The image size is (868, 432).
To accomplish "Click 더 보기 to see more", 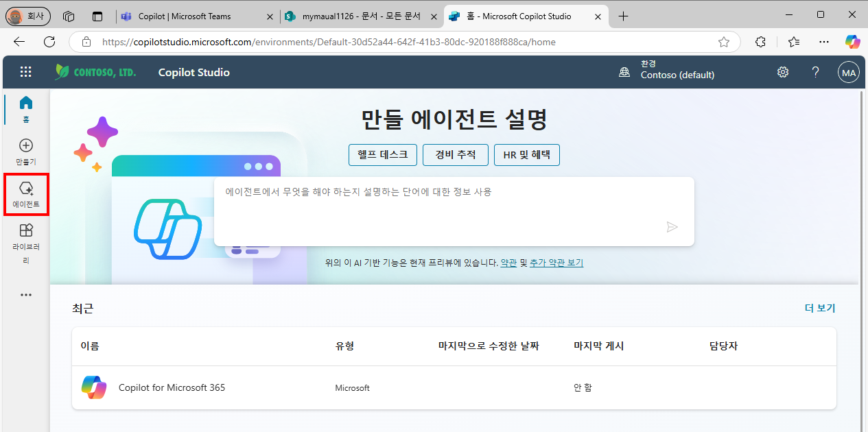I will pos(820,309).
